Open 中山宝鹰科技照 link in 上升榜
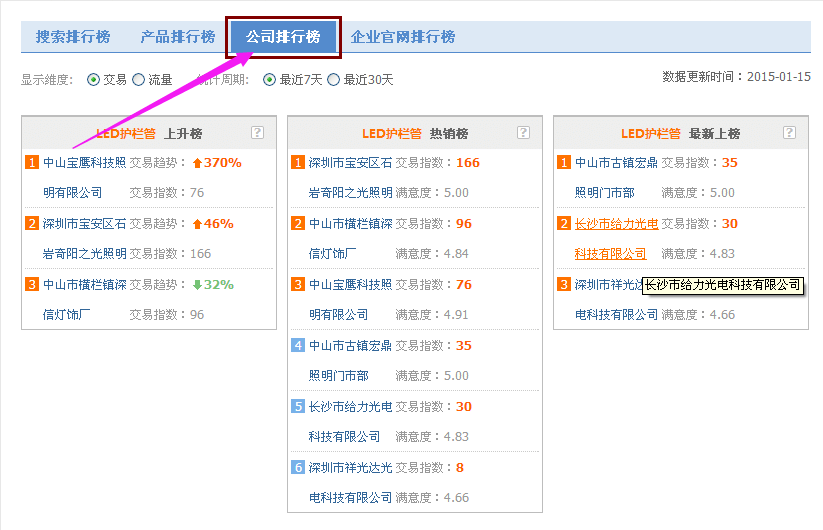 (x=84, y=163)
